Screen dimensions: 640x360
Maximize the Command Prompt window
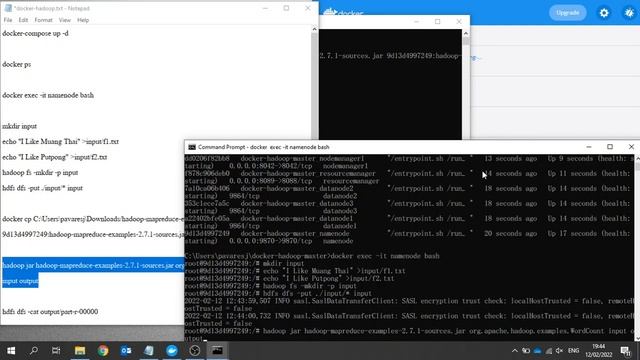coord(610,147)
